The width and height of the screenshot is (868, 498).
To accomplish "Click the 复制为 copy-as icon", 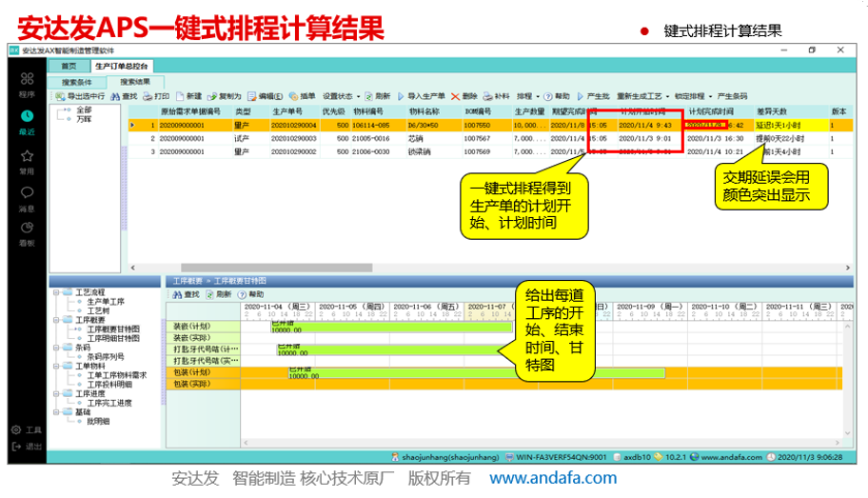I will [212, 96].
